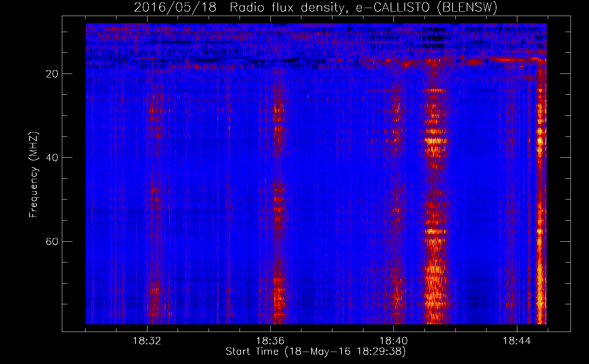589x364 pixels.
Task: Click the '18:44' time axis label
Action: pyautogui.click(x=517, y=341)
